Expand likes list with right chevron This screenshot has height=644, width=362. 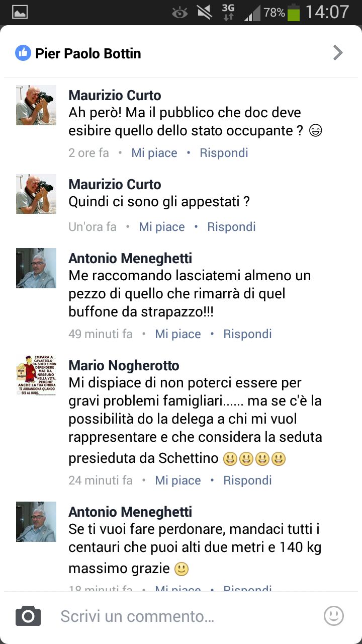click(338, 52)
